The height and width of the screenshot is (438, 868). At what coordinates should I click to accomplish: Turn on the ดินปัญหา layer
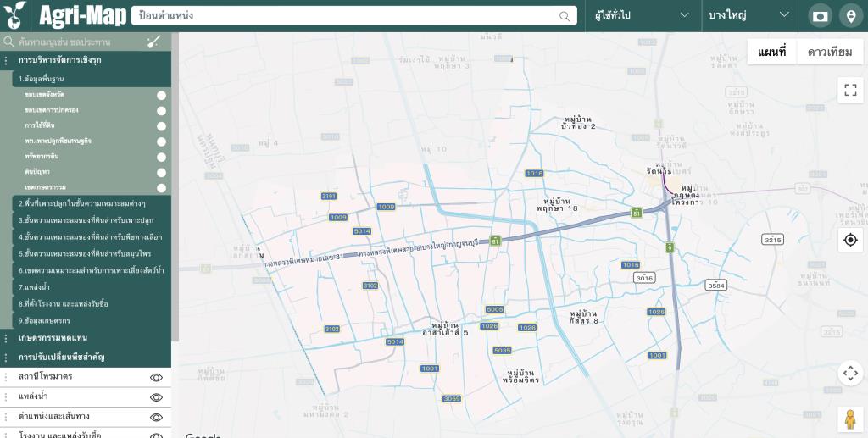161,173
